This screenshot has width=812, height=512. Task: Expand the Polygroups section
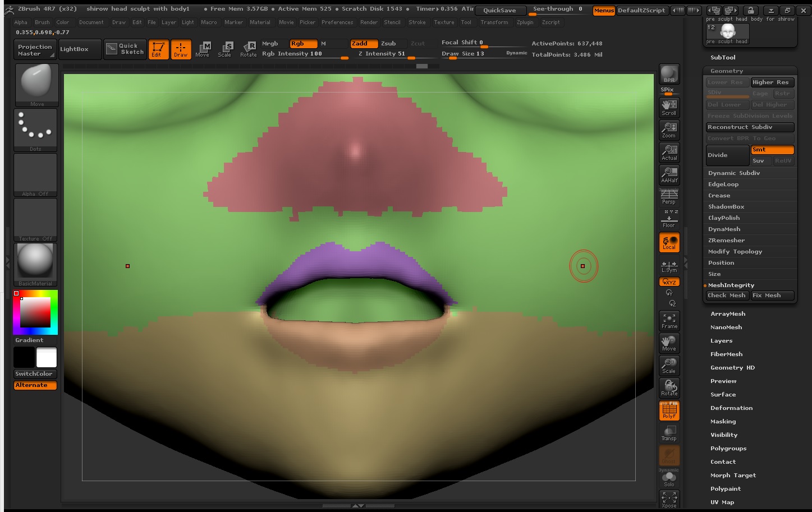coord(728,448)
